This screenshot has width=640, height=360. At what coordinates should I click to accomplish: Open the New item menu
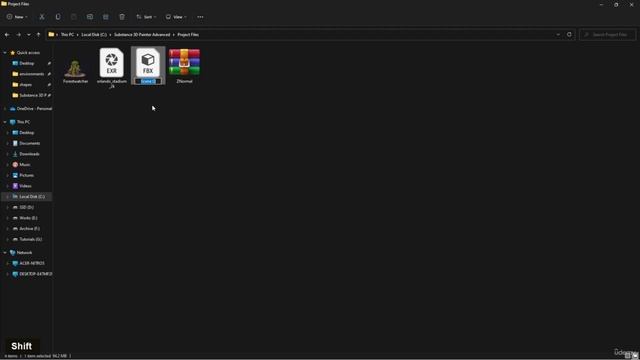pos(17,17)
